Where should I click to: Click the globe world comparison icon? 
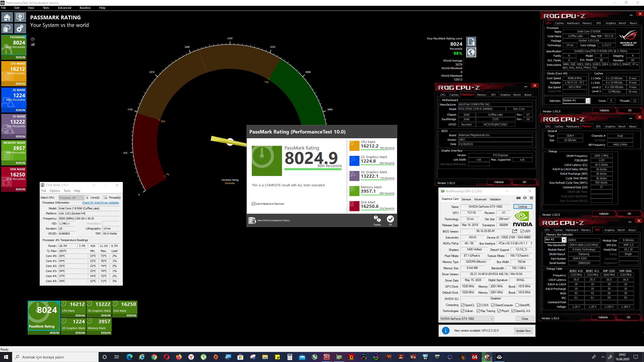471,52
